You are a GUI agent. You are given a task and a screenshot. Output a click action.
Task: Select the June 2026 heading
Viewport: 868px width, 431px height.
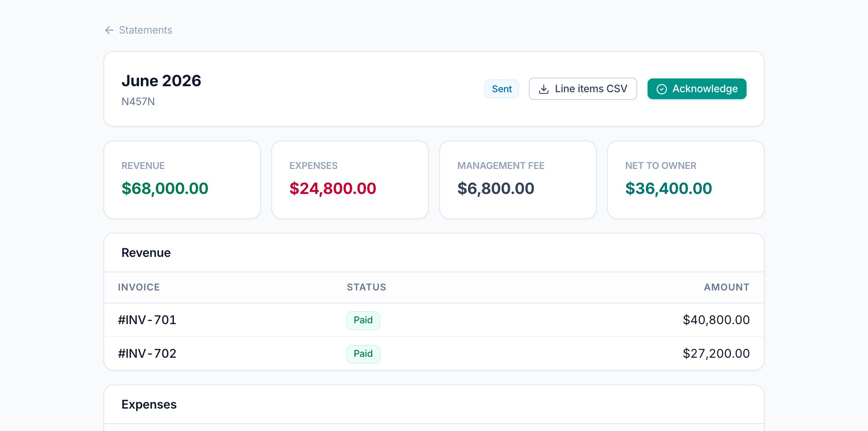click(x=161, y=81)
